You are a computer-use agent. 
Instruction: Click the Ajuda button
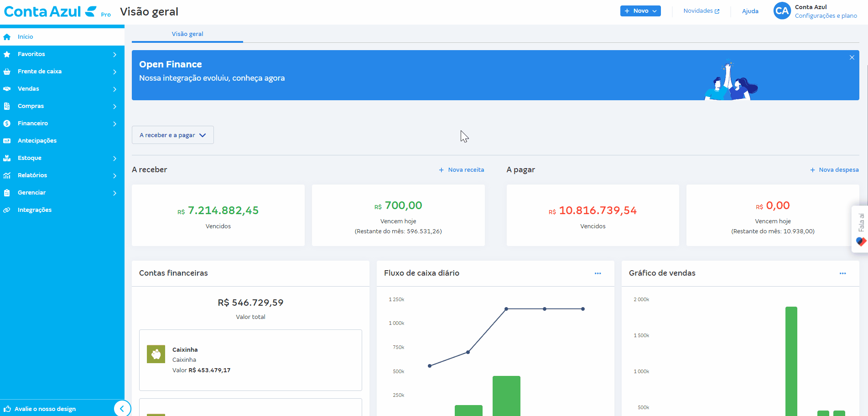pyautogui.click(x=750, y=11)
